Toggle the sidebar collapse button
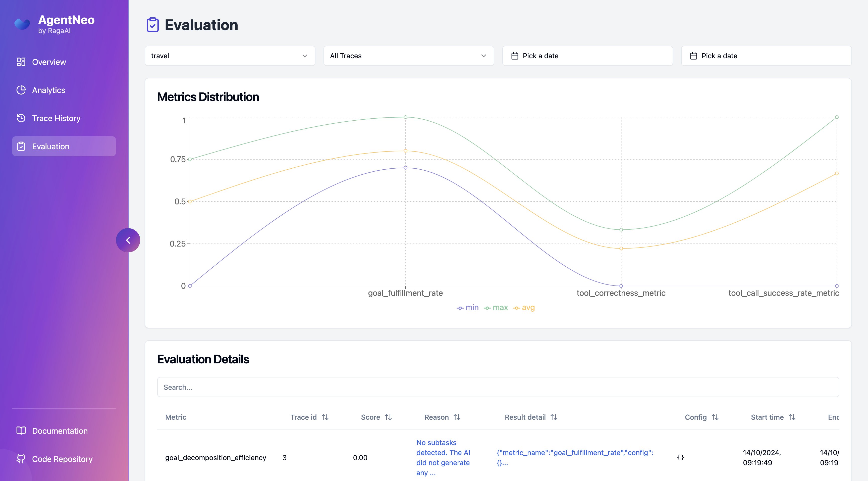The height and width of the screenshot is (481, 868). coord(128,240)
